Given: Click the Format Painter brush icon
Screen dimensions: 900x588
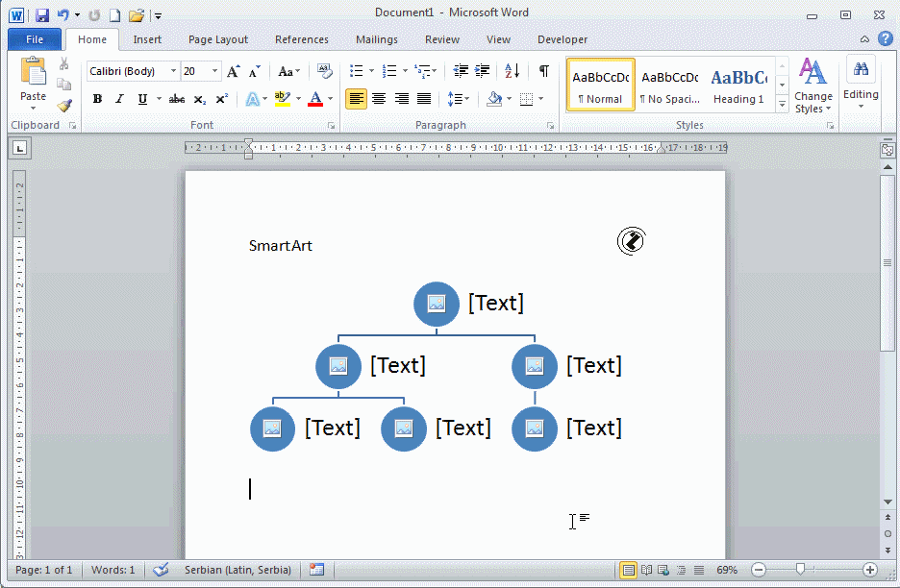Looking at the screenshot, I should [x=64, y=106].
